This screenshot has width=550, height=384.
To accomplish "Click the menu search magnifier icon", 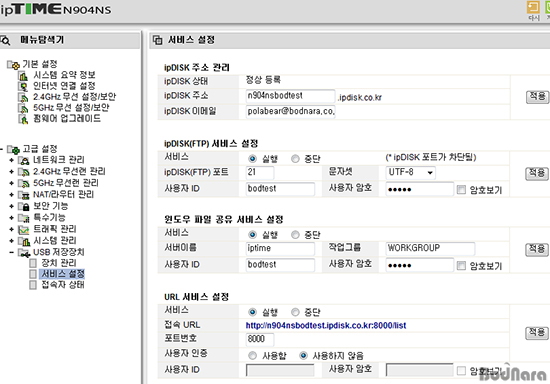I will click(x=5, y=40).
